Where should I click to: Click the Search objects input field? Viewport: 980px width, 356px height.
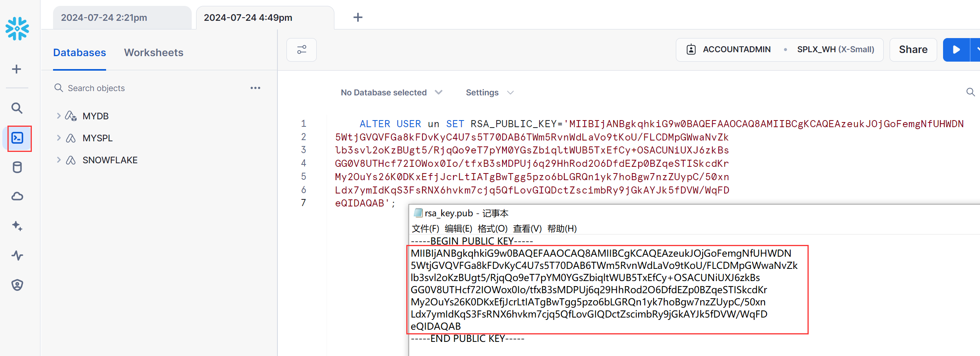149,88
